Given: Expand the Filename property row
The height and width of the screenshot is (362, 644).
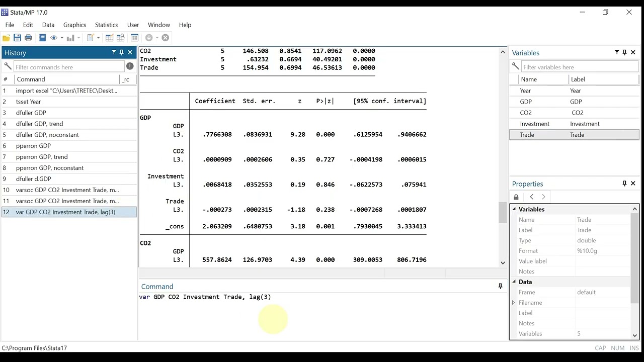Looking at the screenshot, I should pyautogui.click(x=514, y=303).
